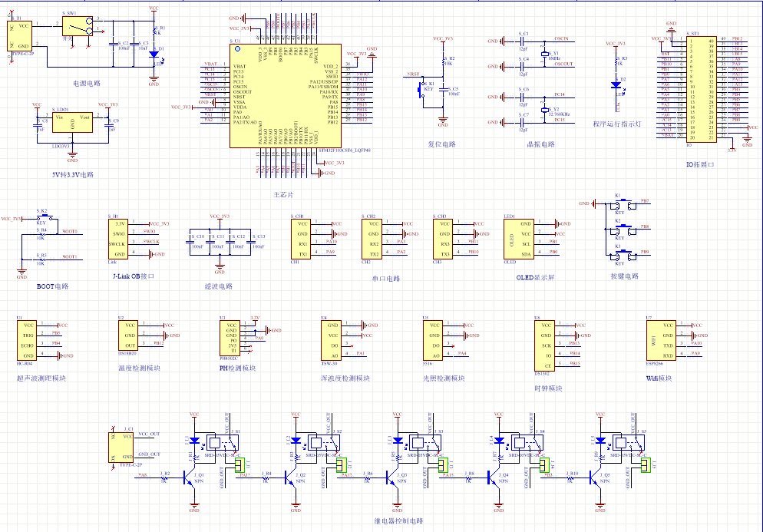Click the 'OLED显示屏' section label

click(535, 277)
